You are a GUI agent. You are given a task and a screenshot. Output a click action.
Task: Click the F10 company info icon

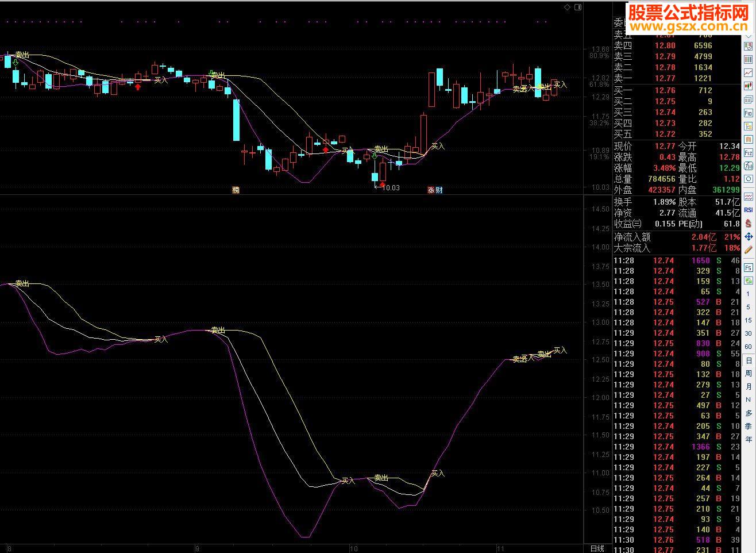pyautogui.click(x=749, y=113)
